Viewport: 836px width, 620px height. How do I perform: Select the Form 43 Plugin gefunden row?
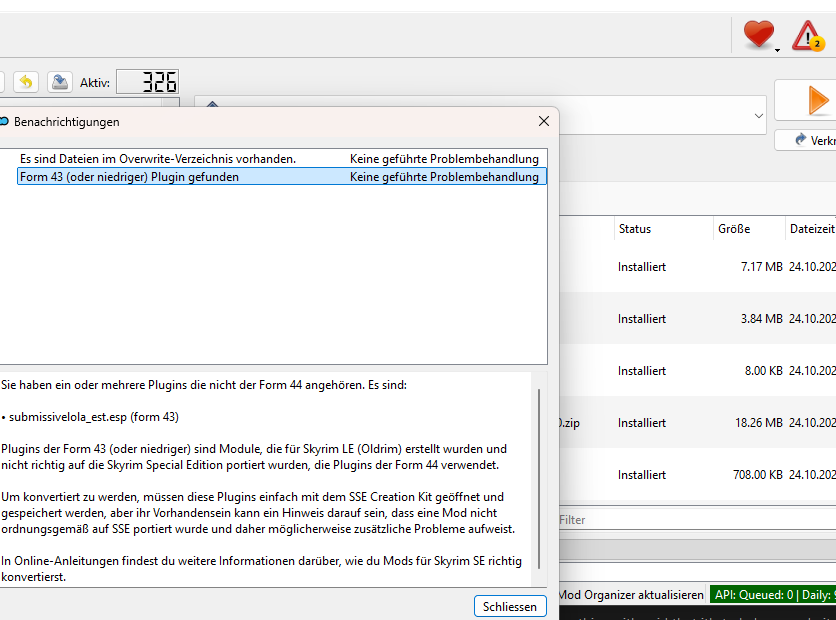pyautogui.click(x=282, y=176)
